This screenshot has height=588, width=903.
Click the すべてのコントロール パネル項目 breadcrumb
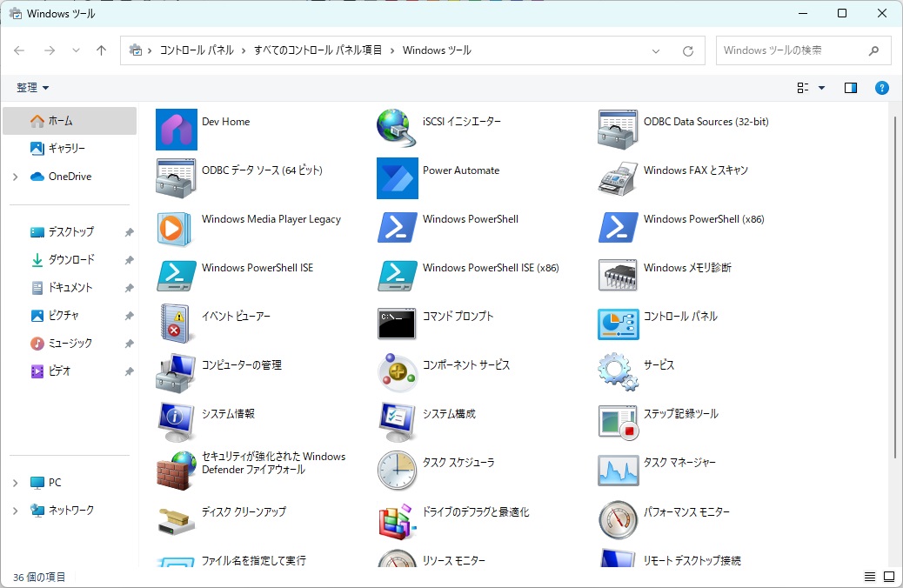pos(318,50)
